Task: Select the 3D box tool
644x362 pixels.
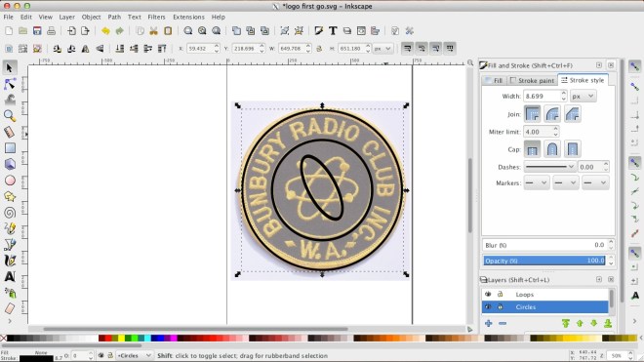Action: (10, 164)
